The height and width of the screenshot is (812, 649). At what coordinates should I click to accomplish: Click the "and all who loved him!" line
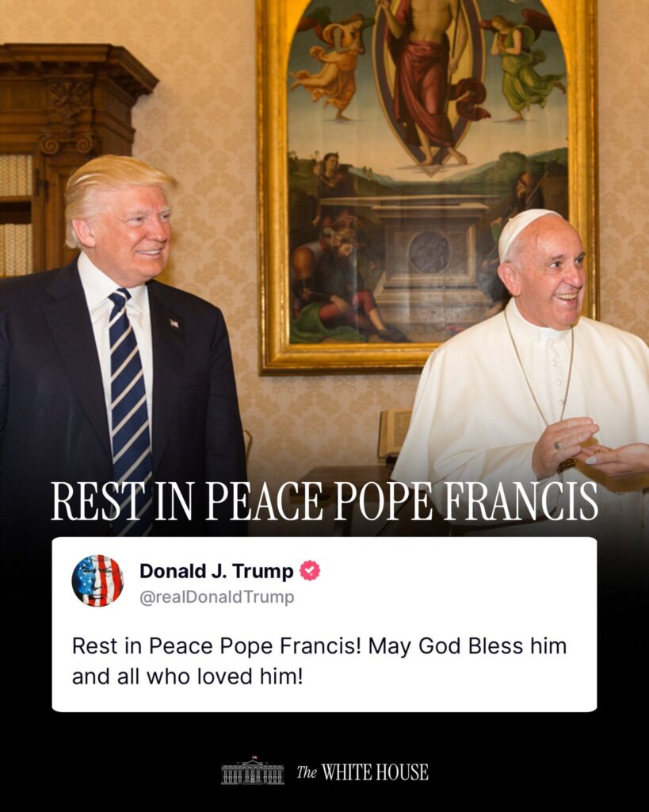click(x=187, y=676)
